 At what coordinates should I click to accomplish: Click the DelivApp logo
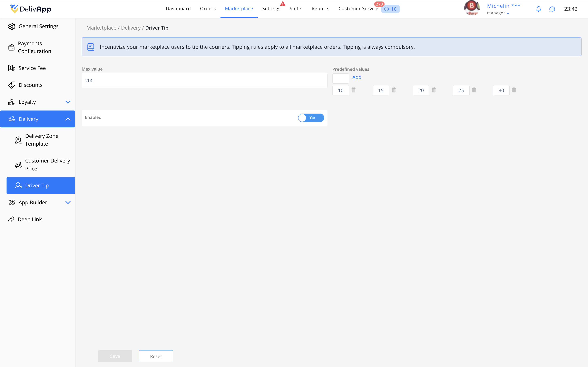click(31, 9)
